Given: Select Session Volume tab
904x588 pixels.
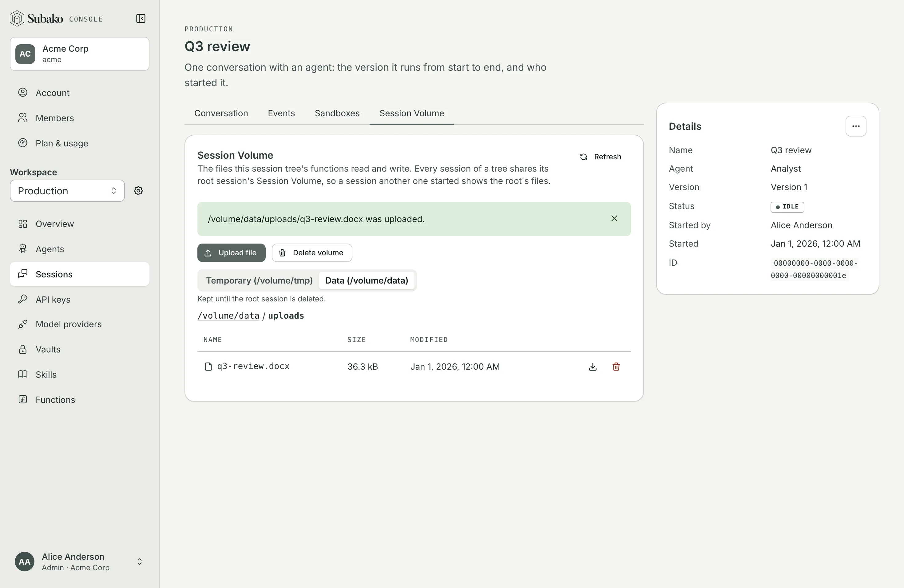Looking at the screenshot, I should 412,113.
